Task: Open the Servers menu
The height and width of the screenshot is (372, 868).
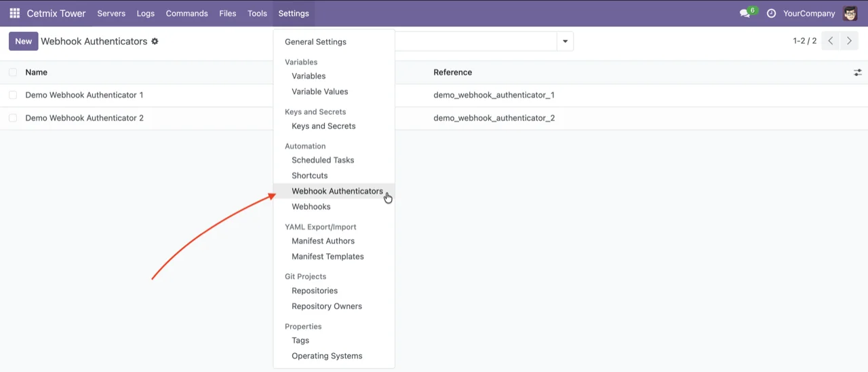Action: tap(111, 14)
